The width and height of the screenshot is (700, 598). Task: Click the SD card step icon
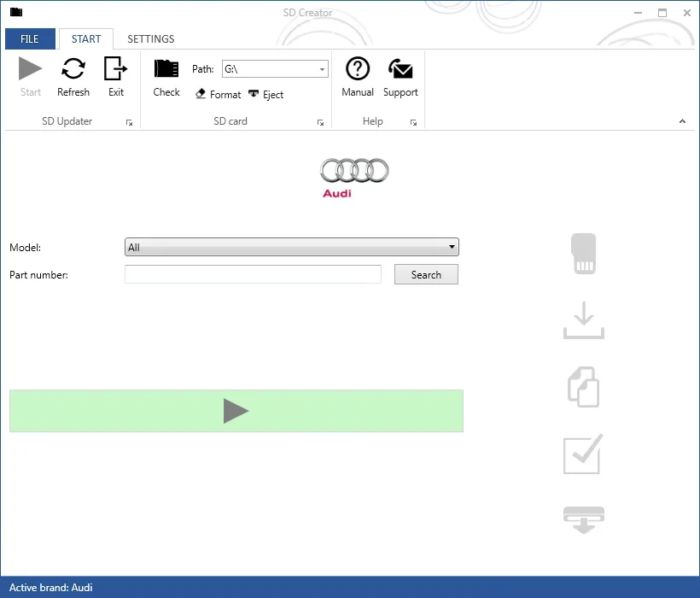[x=584, y=254]
